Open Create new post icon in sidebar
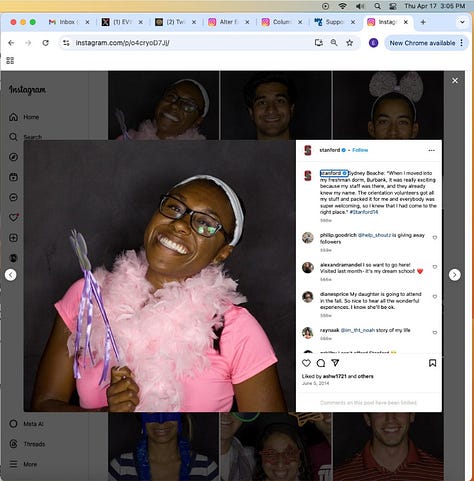474x481 pixels. point(13,238)
